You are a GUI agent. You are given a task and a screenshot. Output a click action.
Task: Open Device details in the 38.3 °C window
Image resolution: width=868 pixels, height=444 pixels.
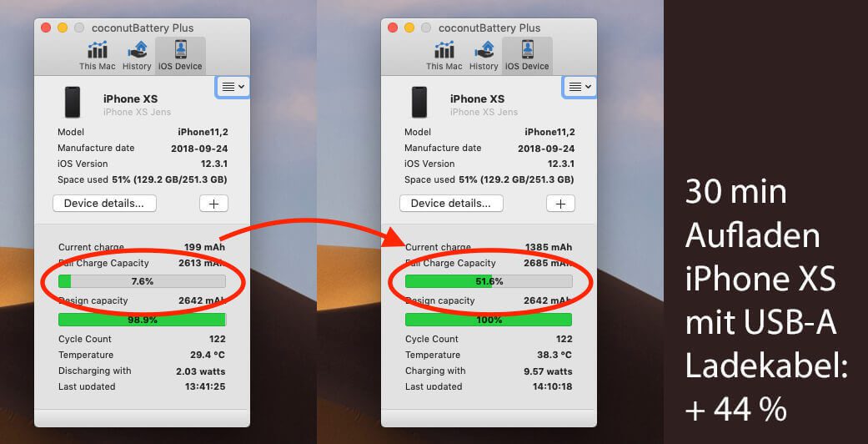click(x=451, y=203)
